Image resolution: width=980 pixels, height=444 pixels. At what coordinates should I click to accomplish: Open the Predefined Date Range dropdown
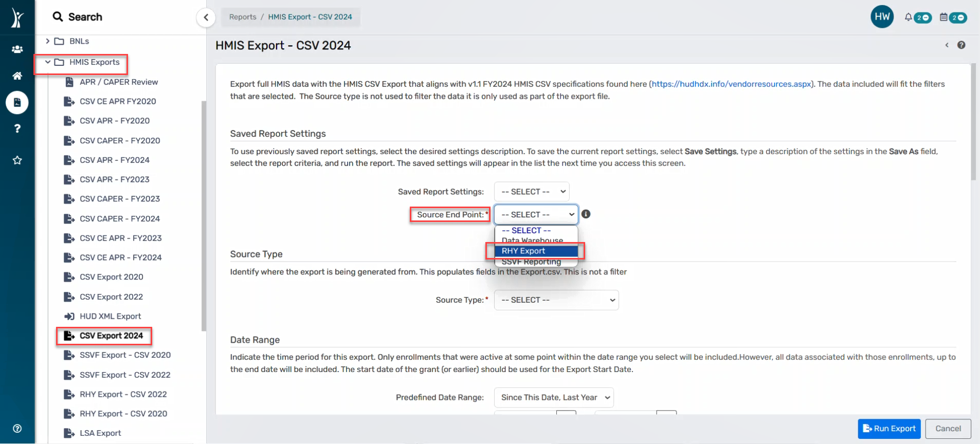click(553, 397)
